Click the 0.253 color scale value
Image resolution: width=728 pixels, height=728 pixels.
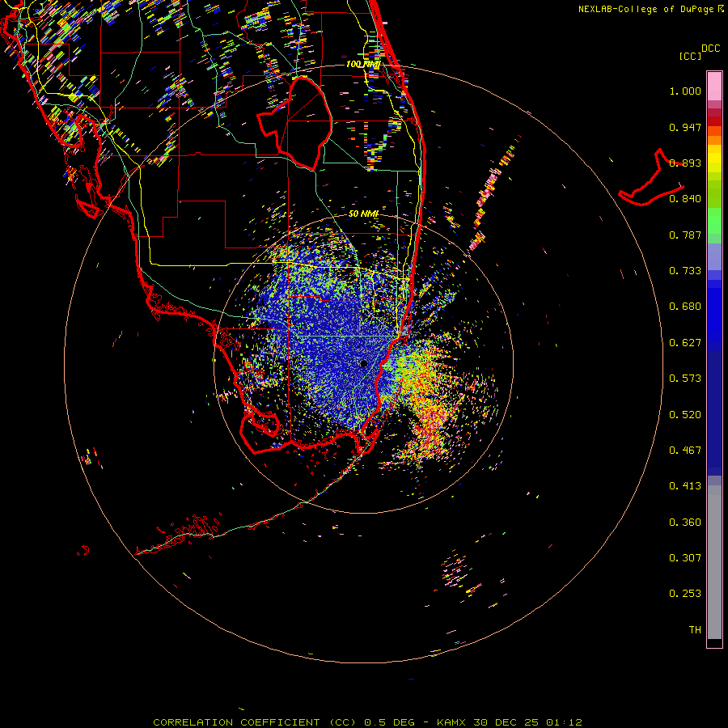pyautogui.click(x=685, y=594)
